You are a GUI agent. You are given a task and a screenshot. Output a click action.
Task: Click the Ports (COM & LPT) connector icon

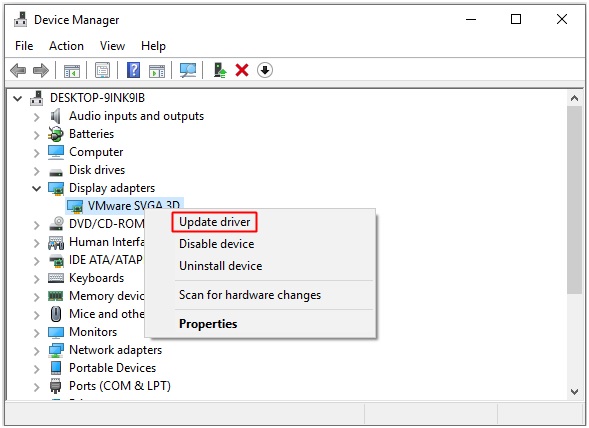point(56,386)
